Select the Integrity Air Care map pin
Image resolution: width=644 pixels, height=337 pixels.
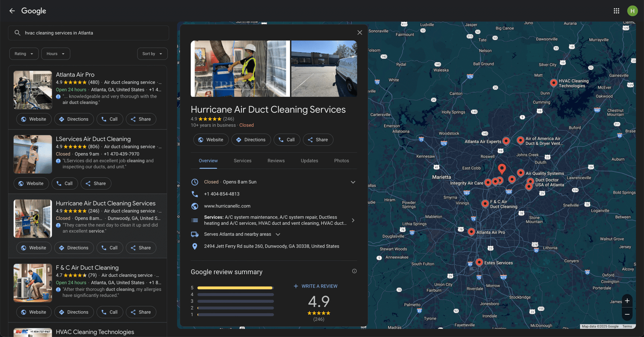[488, 182]
